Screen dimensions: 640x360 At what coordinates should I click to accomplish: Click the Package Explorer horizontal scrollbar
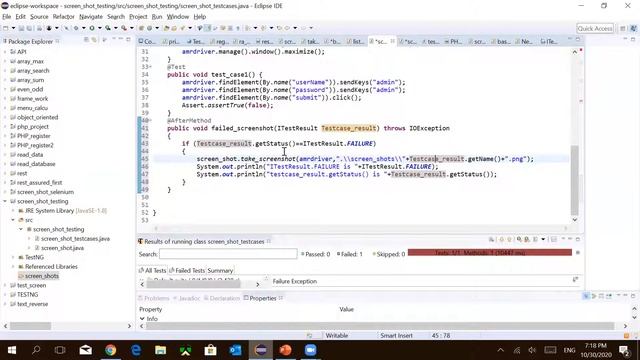click(31, 326)
